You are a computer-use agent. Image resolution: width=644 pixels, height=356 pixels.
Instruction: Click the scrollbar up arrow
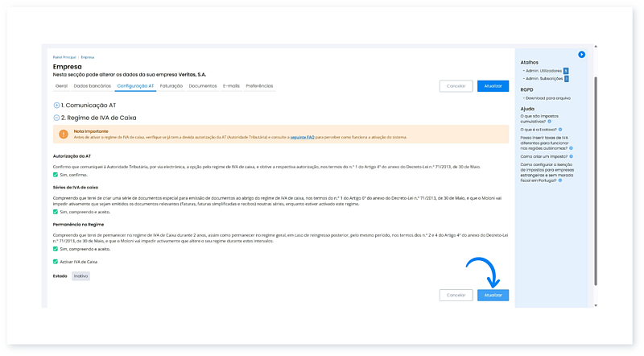point(596,47)
